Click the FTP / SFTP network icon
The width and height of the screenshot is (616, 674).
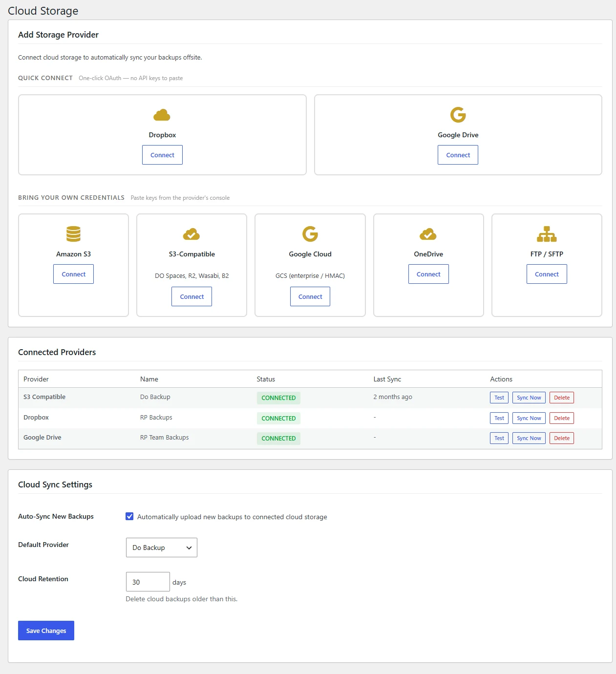pos(547,234)
